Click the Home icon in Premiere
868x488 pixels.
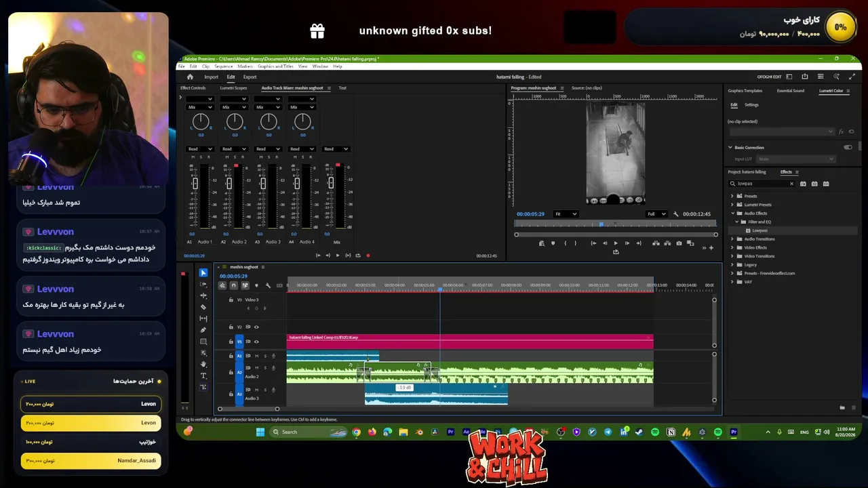coord(190,77)
